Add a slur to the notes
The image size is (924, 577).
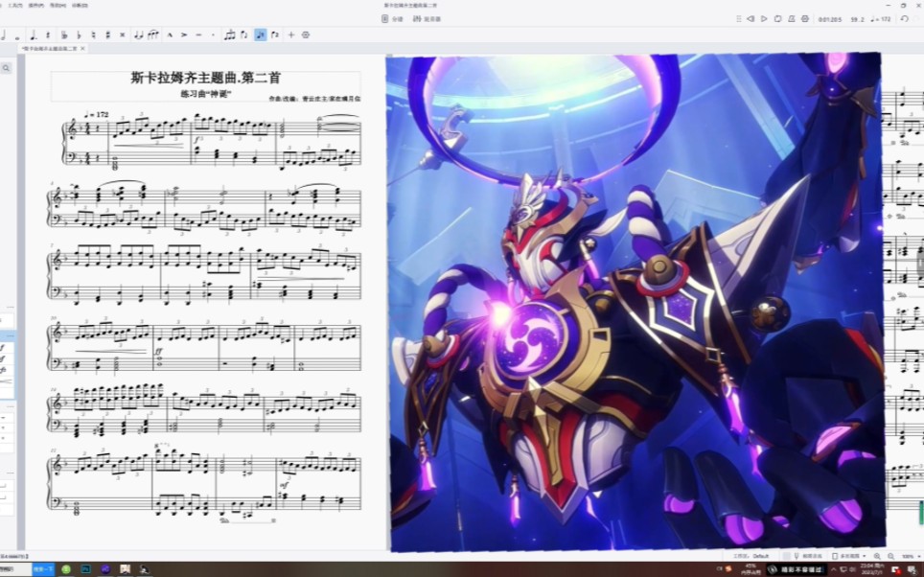pos(153,35)
